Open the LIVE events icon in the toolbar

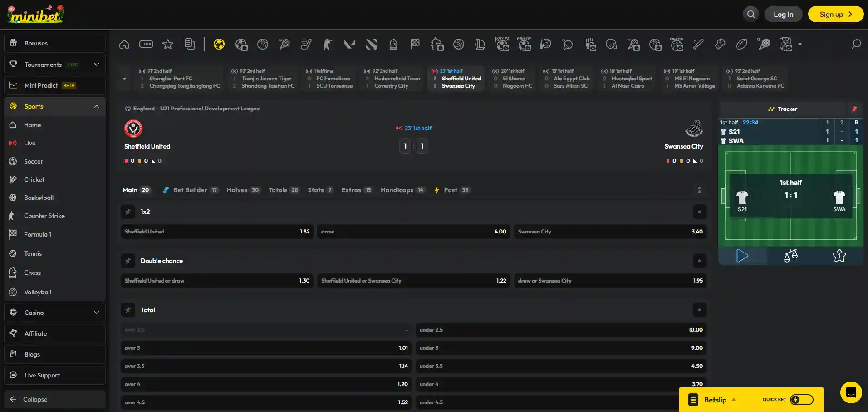coord(146,44)
